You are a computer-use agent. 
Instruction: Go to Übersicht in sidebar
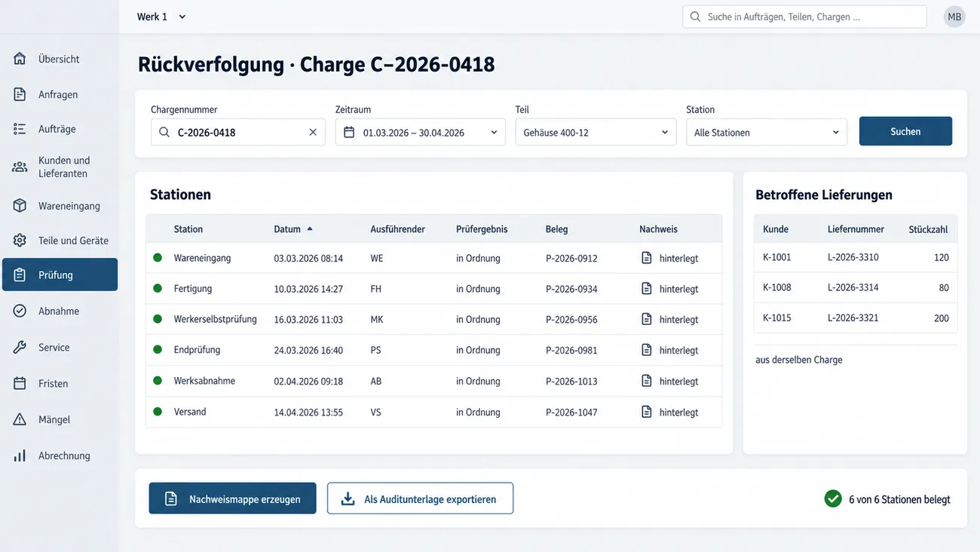click(60, 59)
